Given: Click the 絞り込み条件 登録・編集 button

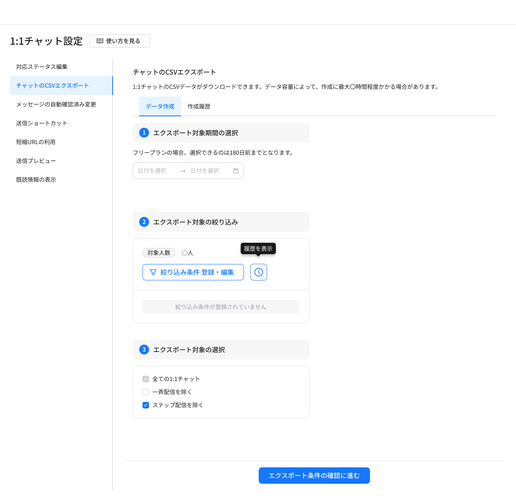Looking at the screenshot, I should coord(193,272).
